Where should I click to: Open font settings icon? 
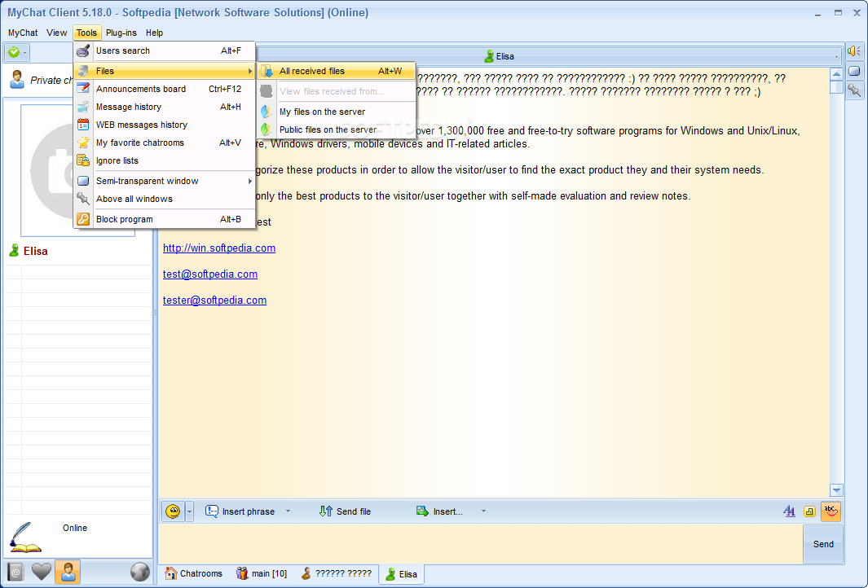pos(789,511)
